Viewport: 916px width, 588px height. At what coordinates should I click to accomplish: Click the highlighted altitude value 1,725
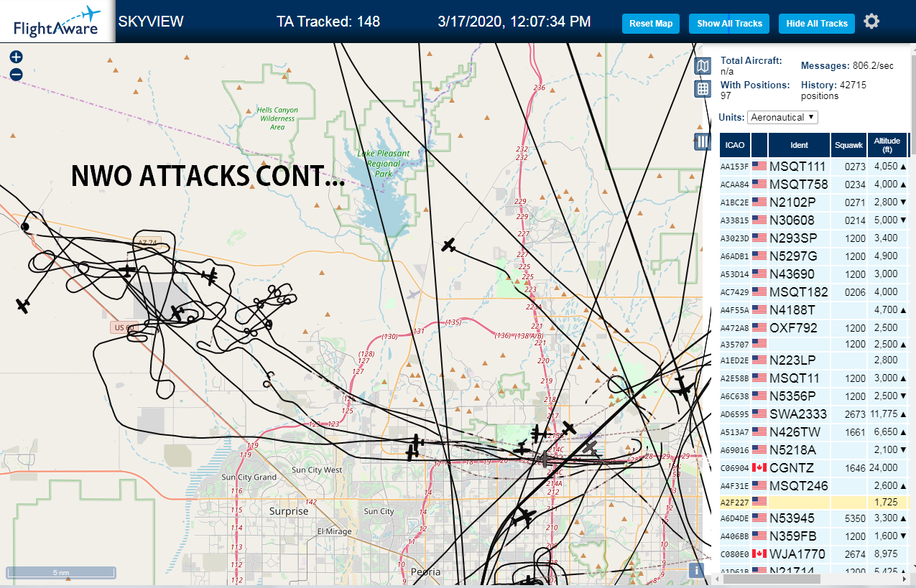pos(887,501)
